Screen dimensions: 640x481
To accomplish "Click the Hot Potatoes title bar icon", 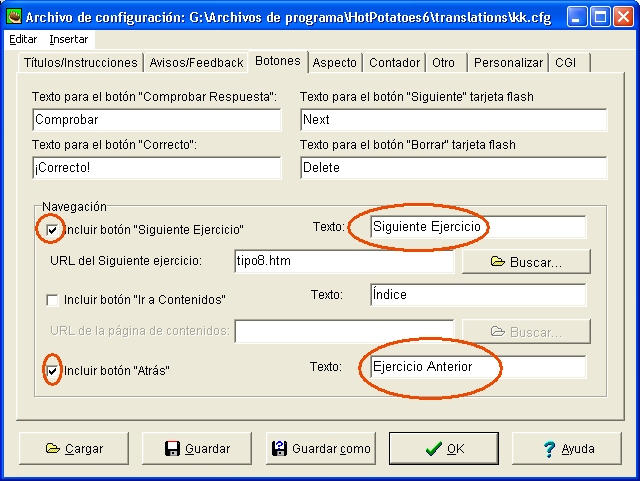I will pyautogui.click(x=12, y=17).
